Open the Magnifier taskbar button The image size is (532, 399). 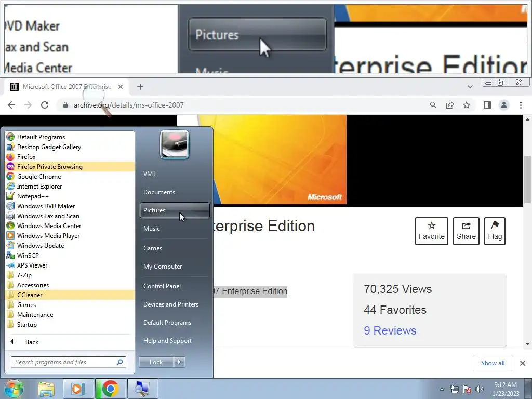[x=142, y=389]
